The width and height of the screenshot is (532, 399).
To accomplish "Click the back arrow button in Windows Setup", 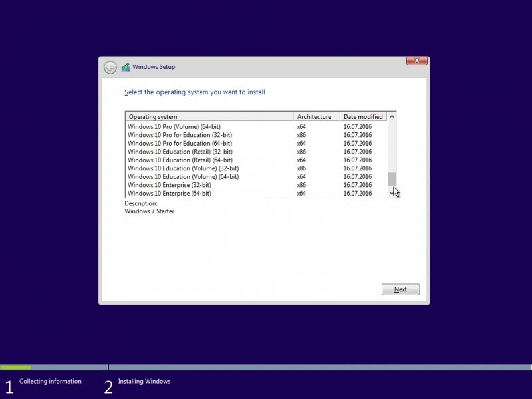I will (110, 68).
